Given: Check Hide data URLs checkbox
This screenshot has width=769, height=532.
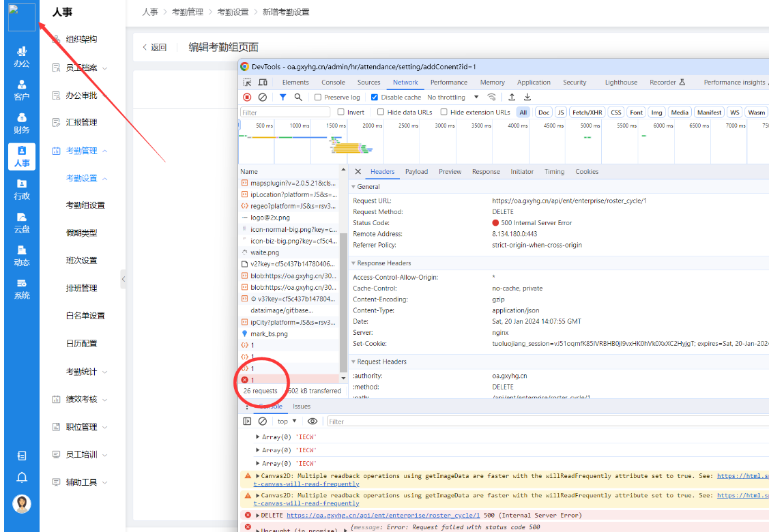Looking at the screenshot, I should pyautogui.click(x=381, y=112).
